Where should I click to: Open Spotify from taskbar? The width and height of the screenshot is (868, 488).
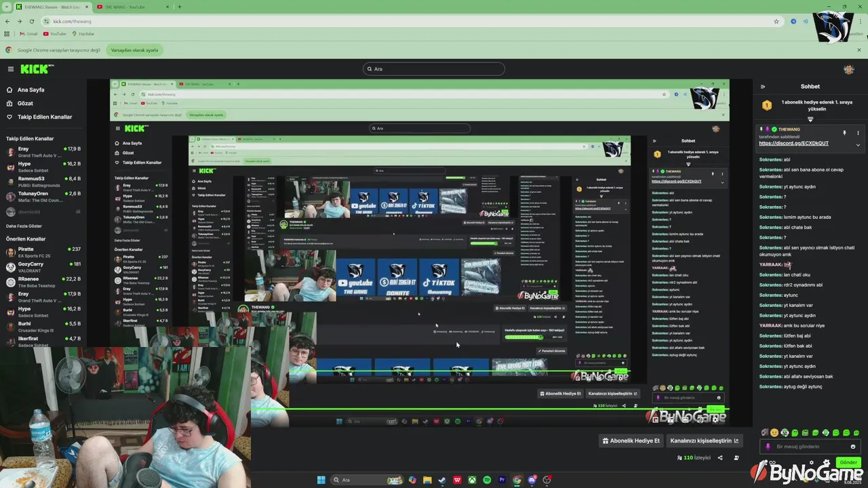pos(487,480)
